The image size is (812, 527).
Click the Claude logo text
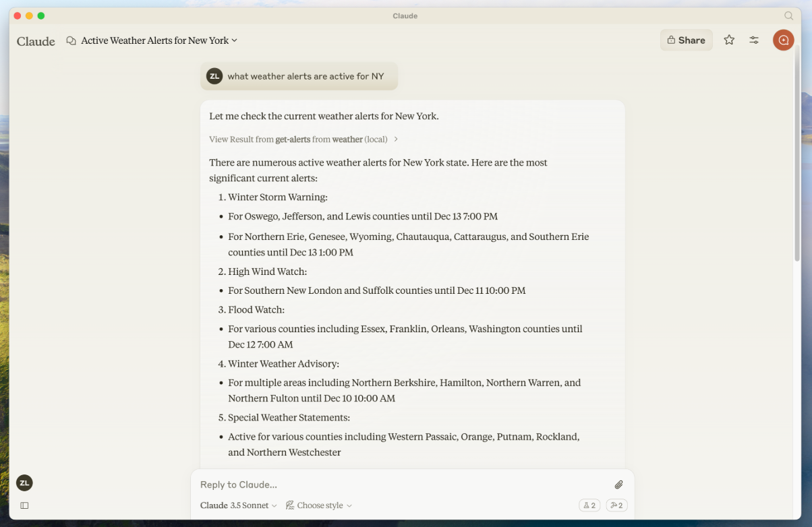point(36,41)
